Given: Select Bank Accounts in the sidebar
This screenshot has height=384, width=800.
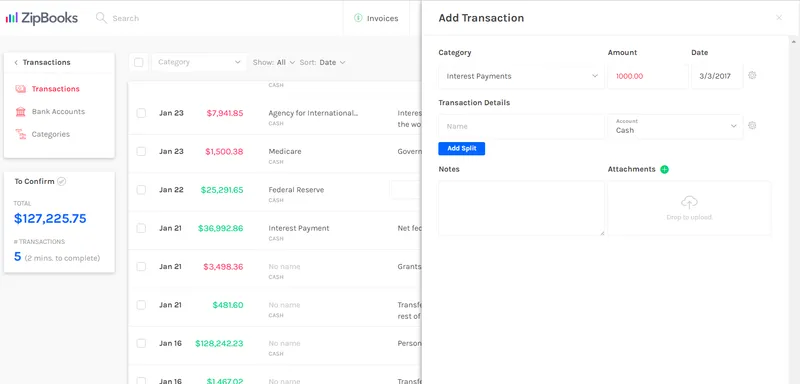Looking at the screenshot, I should pyautogui.click(x=58, y=112).
